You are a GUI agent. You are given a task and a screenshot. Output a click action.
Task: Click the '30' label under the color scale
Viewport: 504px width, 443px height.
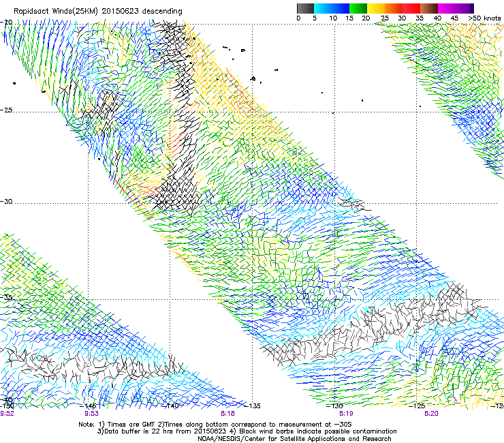[x=402, y=18]
